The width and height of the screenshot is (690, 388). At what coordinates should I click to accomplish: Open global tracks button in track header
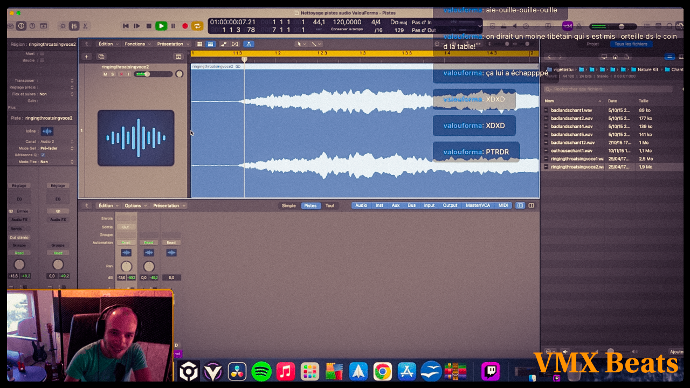click(x=178, y=57)
